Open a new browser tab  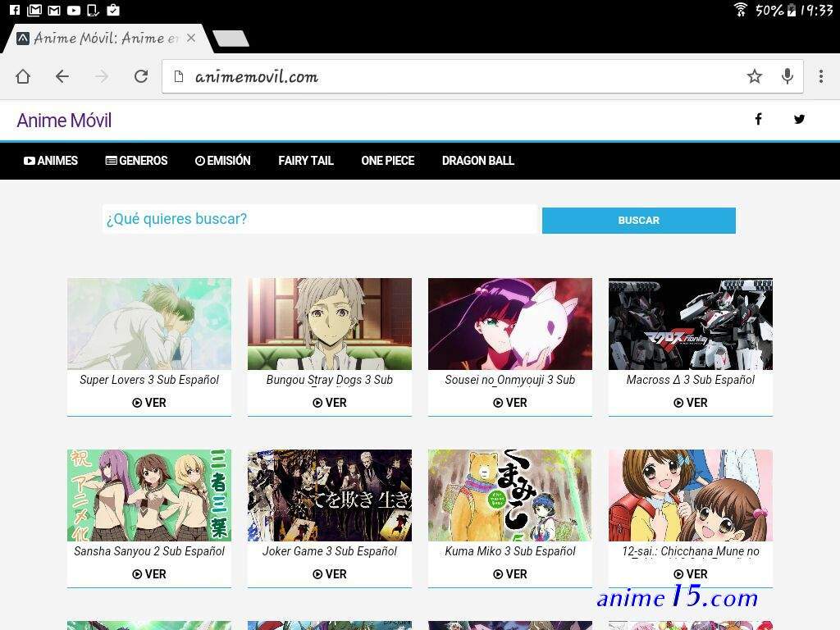(x=231, y=38)
